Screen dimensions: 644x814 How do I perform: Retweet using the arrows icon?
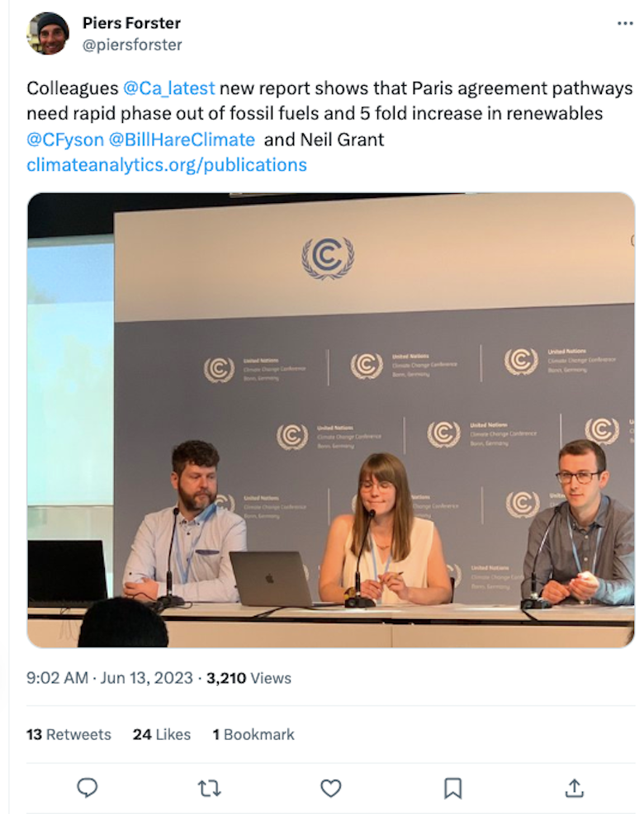[x=210, y=788]
